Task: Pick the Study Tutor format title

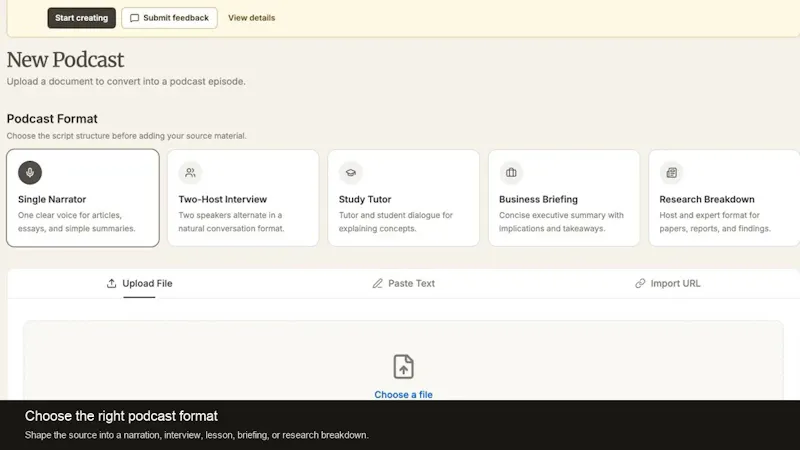Action: tap(365, 199)
